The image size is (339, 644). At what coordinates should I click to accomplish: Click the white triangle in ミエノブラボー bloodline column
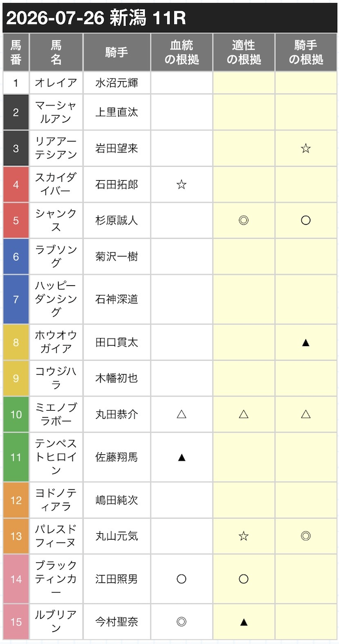(181, 414)
